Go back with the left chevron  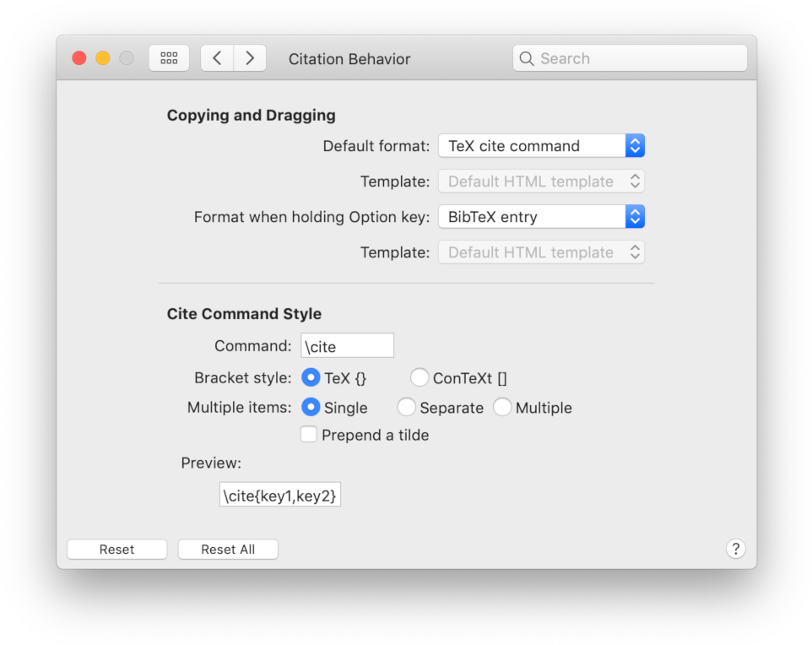coord(217,58)
